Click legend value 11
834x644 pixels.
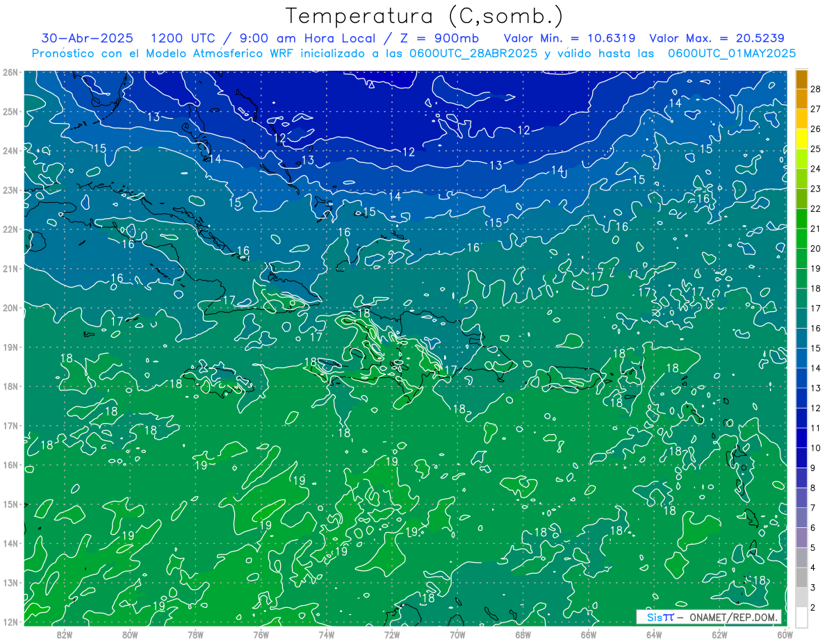tap(815, 427)
